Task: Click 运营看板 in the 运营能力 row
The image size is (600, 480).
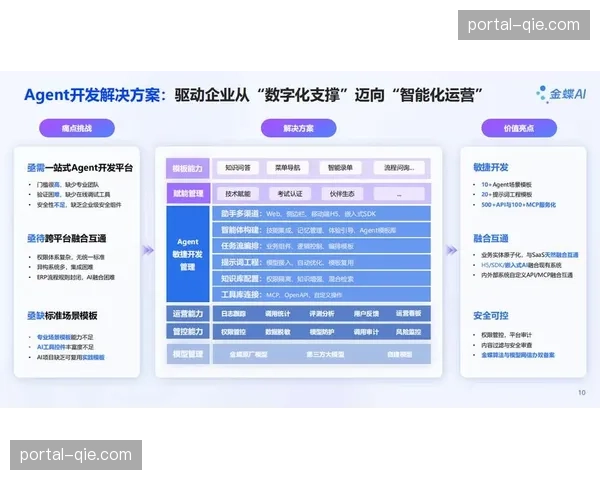Action: [x=408, y=313]
